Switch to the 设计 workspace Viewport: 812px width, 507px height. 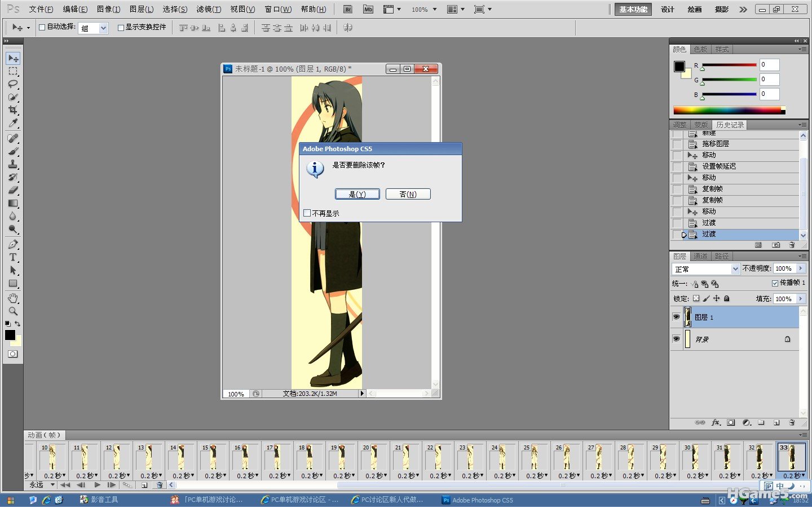pos(668,9)
